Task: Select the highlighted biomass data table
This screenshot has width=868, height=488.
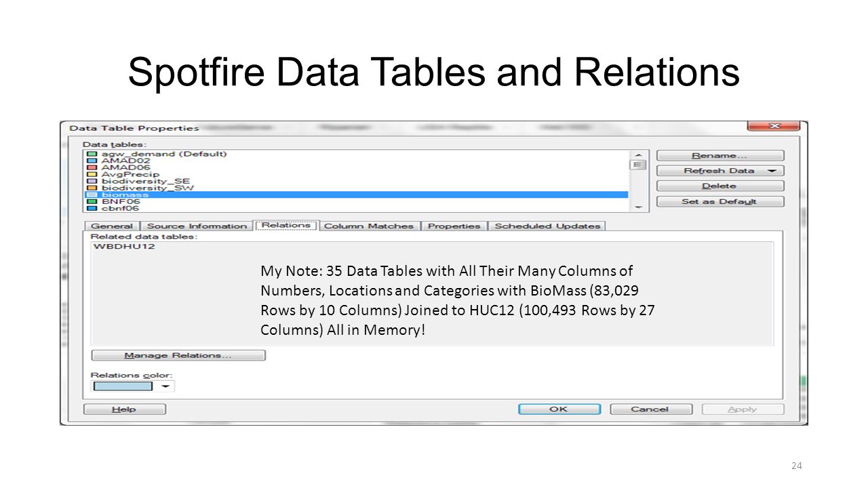Action: (356, 195)
